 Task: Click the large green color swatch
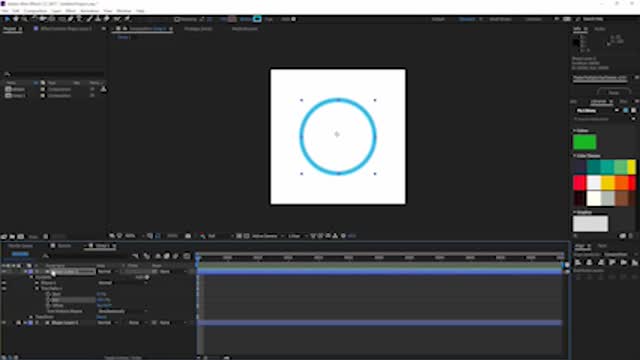(584, 142)
